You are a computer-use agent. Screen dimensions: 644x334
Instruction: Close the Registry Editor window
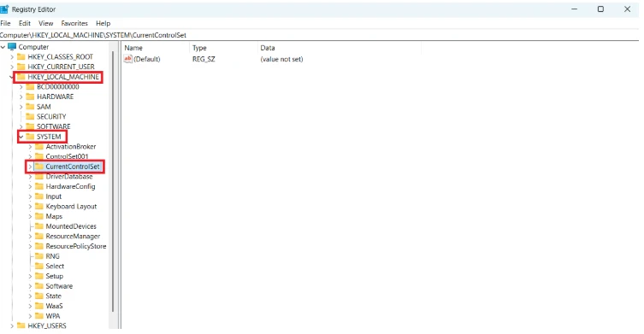(x=627, y=9)
